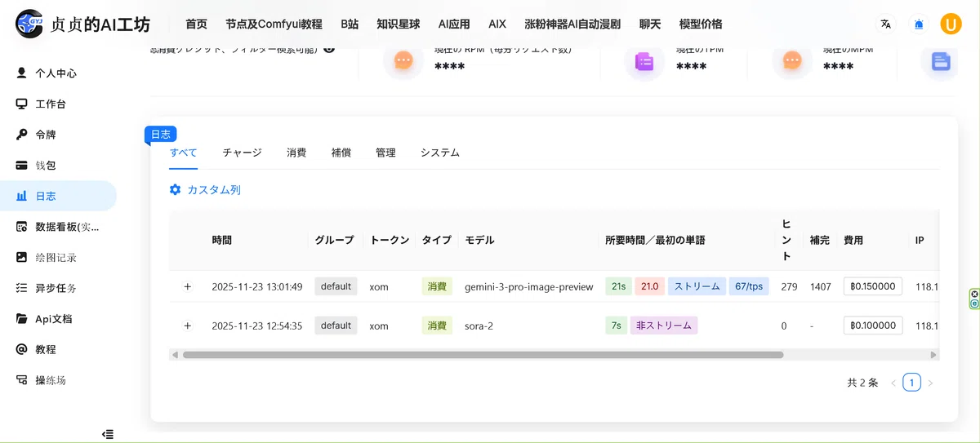Click the next page arrow
This screenshot has height=443, width=980.
[930, 383]
